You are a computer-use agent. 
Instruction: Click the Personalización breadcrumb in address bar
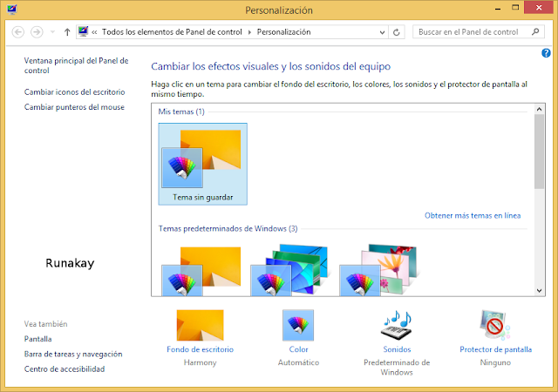click(x=283, y=32)
